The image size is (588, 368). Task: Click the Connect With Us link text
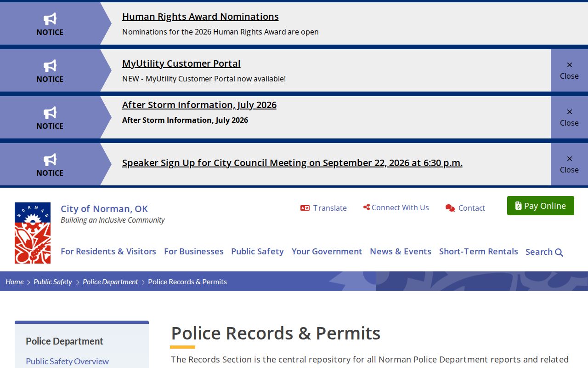click(400, 207)
